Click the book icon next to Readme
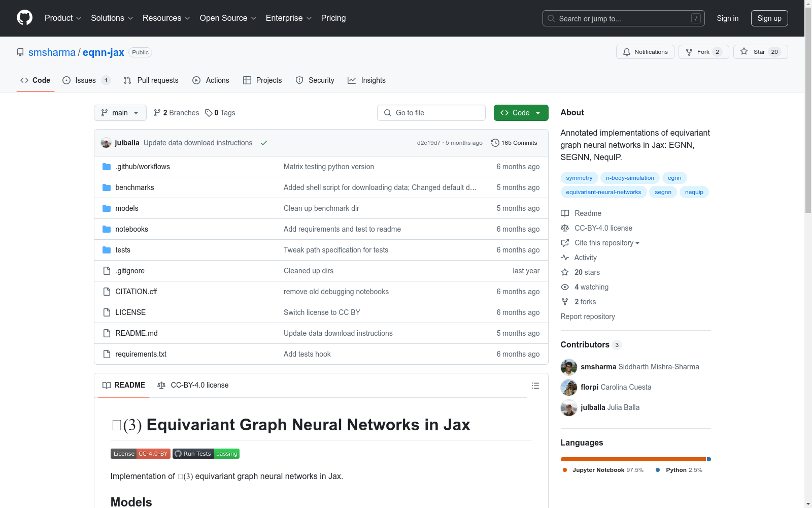This screenshot has width=812, height=508. (x=565, y=213)
